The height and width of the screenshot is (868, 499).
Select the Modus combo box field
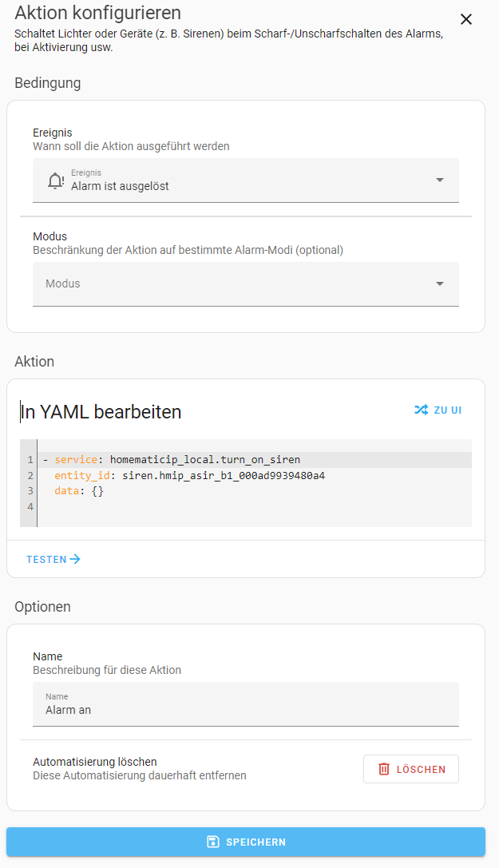click(246, 284)
